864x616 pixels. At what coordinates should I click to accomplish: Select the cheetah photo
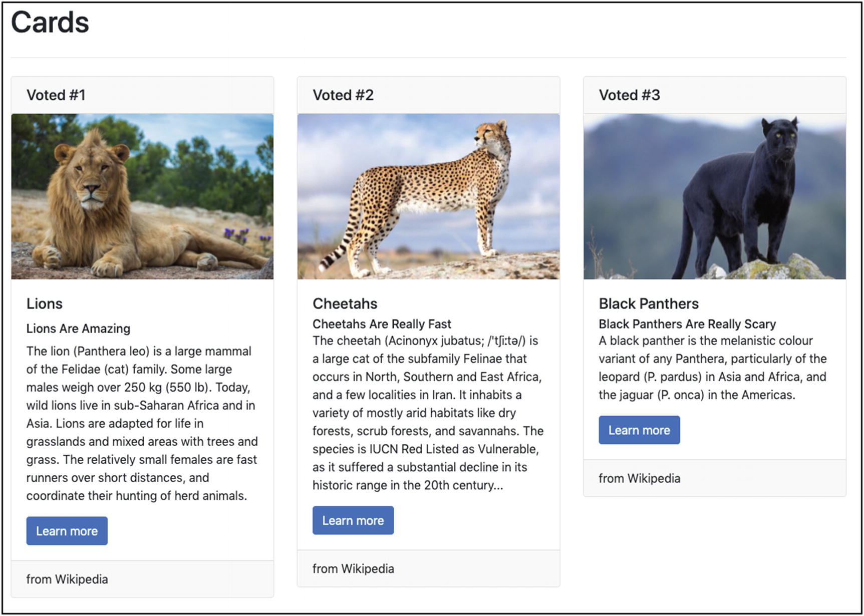click(428, 196)
